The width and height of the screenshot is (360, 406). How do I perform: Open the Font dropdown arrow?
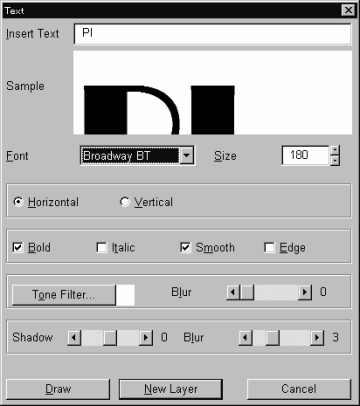pos(187,155)
